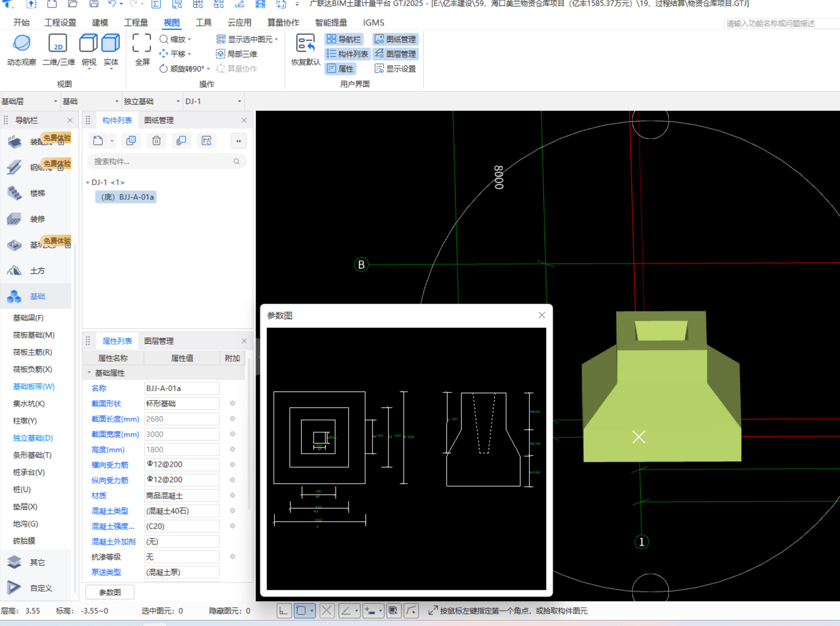840x626 pixels.
Task: Click the inter-floor copy icon in 构件列表
Action: (181, 141)
